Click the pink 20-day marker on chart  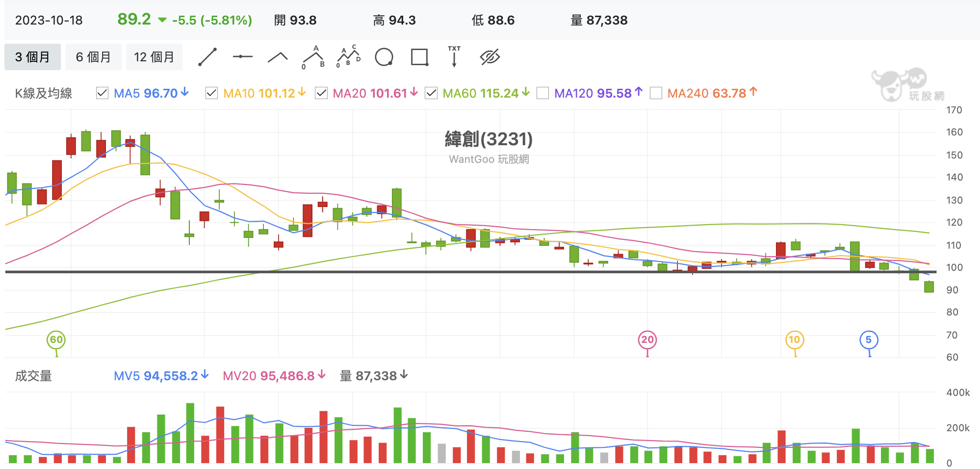(647, 339)
